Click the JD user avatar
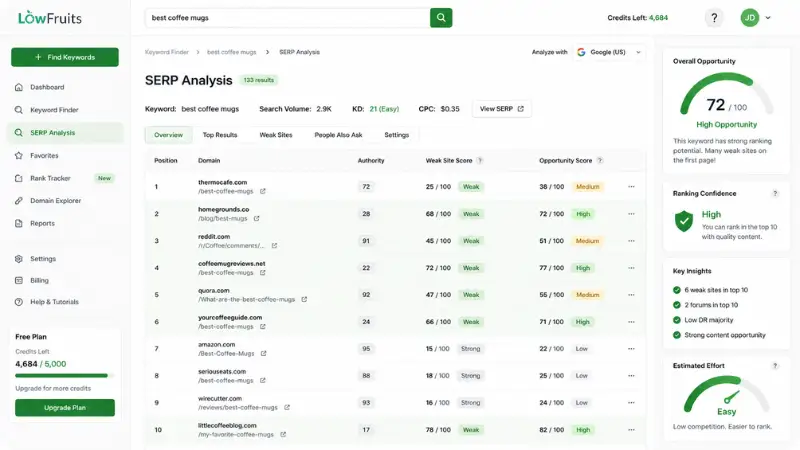This screenshot has height=450, width=800. coord(749,18)
